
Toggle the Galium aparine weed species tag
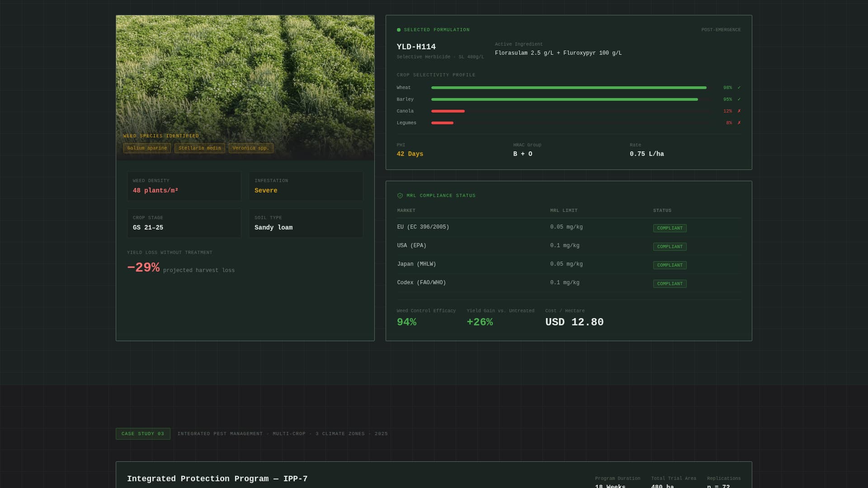tap(147, 148)
